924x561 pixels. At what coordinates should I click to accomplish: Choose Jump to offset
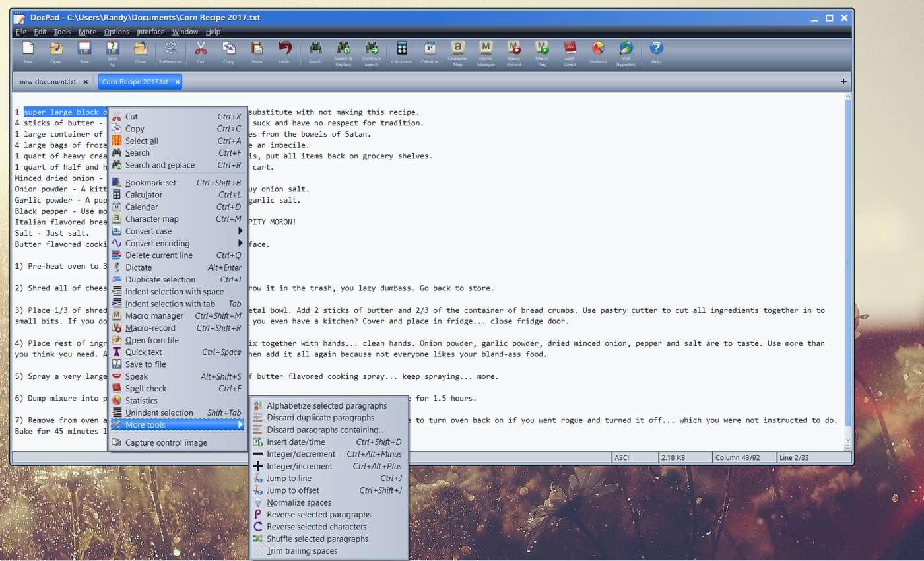point(329,490)
